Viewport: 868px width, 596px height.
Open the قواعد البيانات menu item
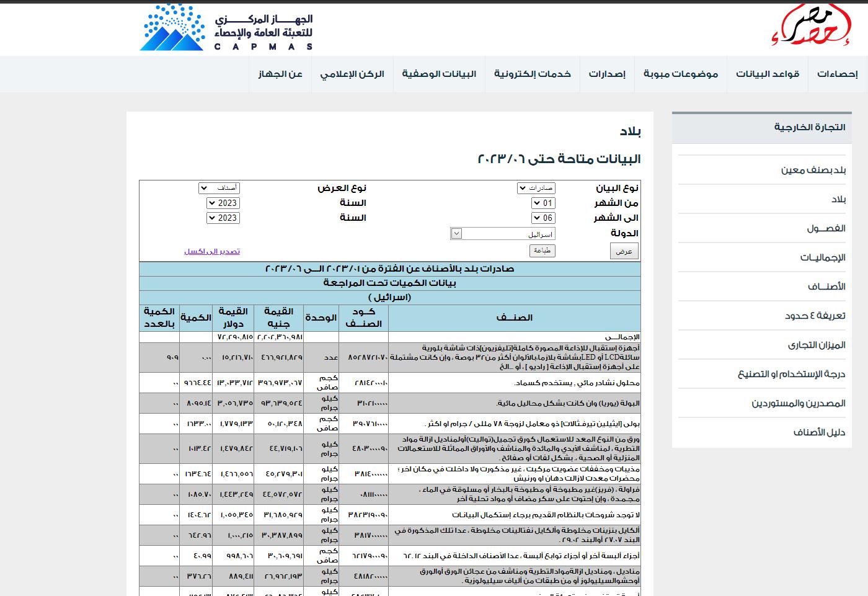(767, 74)
